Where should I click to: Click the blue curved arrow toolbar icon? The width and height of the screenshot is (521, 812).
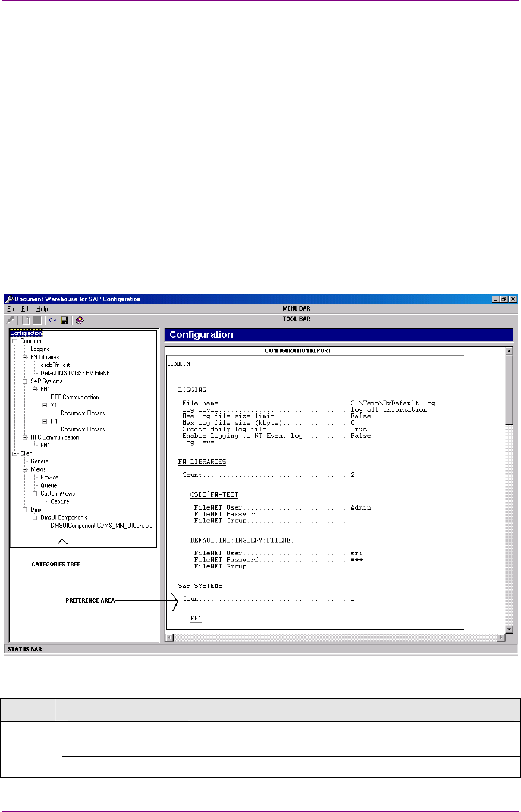point(52,319)
